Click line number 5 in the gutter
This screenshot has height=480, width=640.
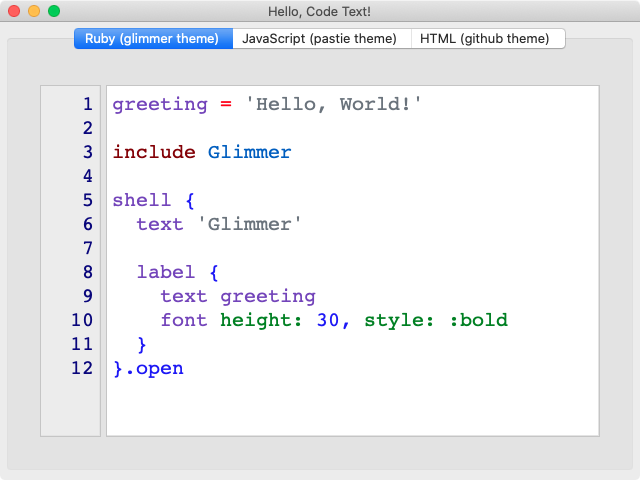coord(88,200)
